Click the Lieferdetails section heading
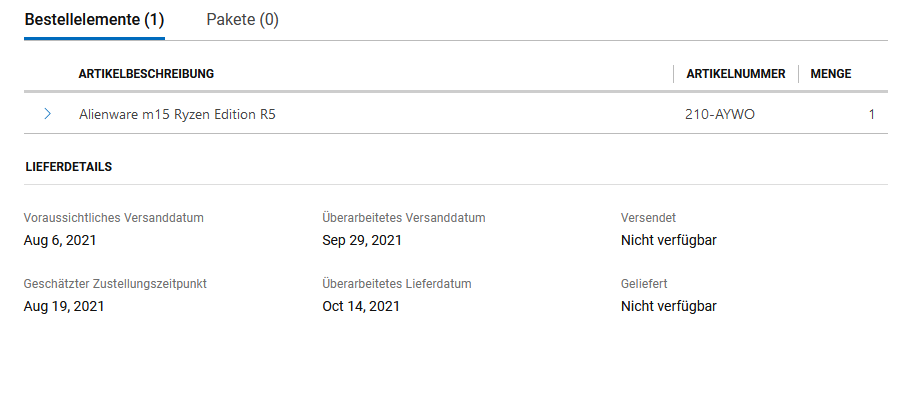This screenshot has width=919, height=405. click(68, 167)
